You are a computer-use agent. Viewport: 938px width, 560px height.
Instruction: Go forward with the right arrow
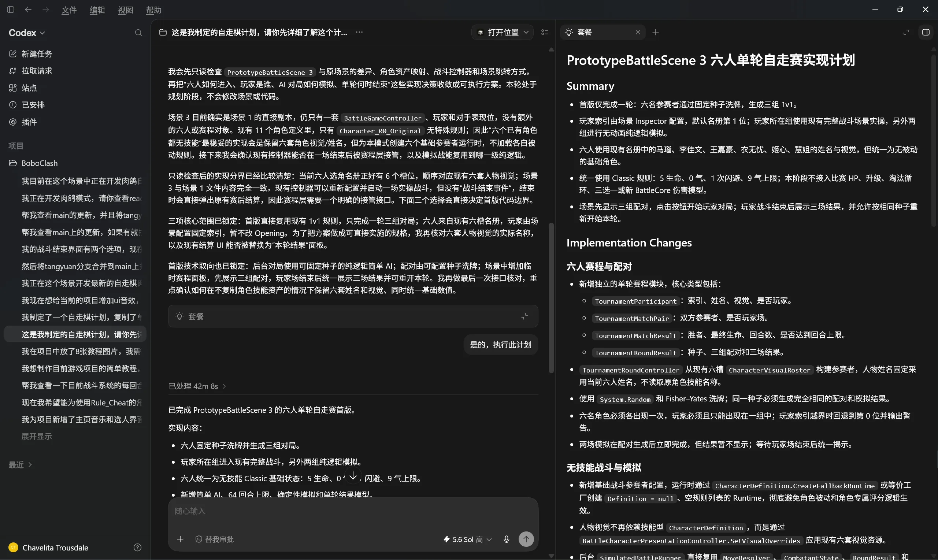(x=46, y=10)
